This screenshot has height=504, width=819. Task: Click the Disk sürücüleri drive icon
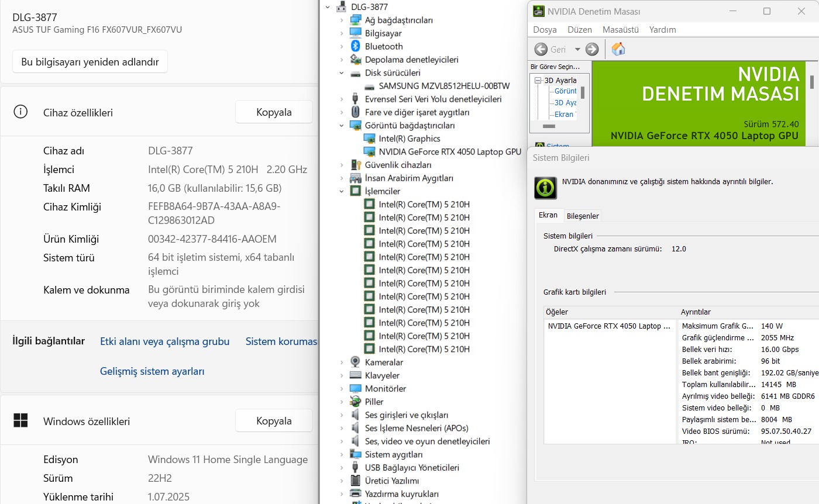point(356,73)
